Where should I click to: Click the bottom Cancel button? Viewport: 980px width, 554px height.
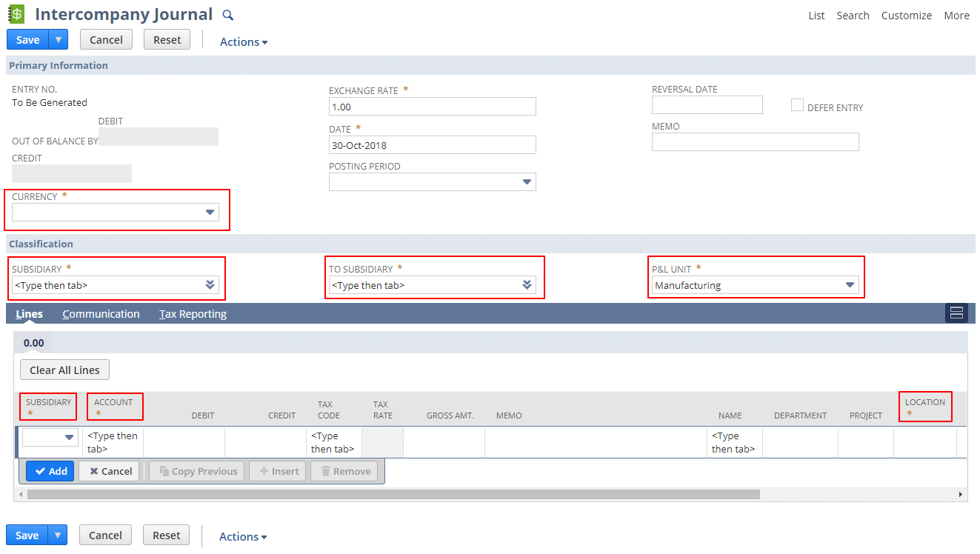[x=105, y=535]
